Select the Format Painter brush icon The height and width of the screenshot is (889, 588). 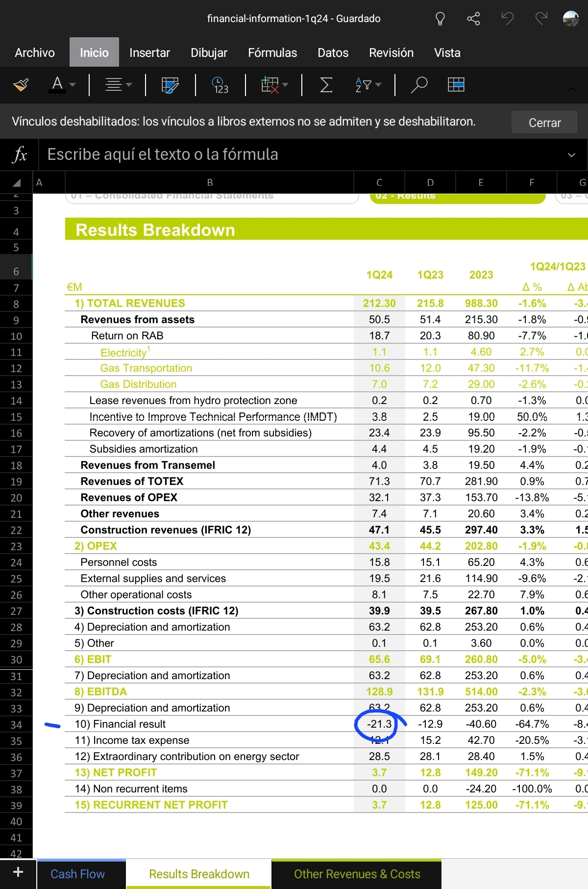click(x=21, y=85)
